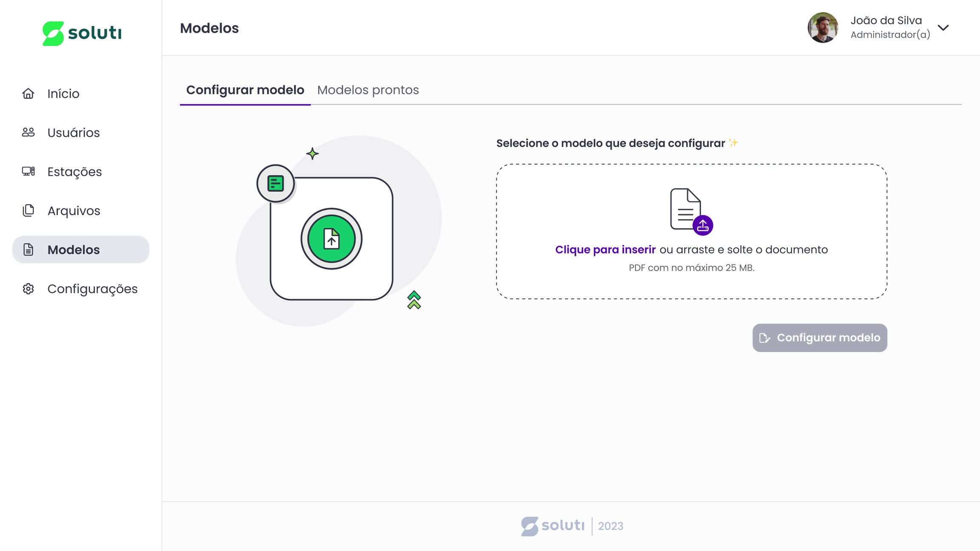
Task: Click the Modelos document icon in sidebar
Action: tap(28, 250)
